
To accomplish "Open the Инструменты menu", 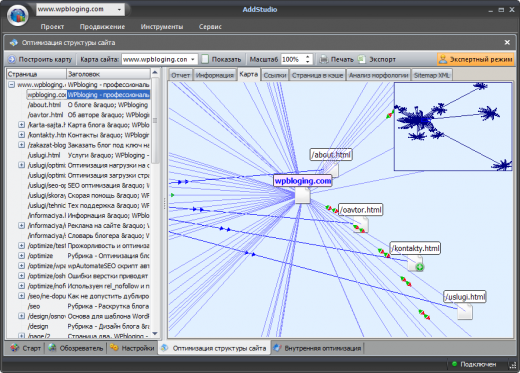I will pyautogui.click(x=162, y=27).
